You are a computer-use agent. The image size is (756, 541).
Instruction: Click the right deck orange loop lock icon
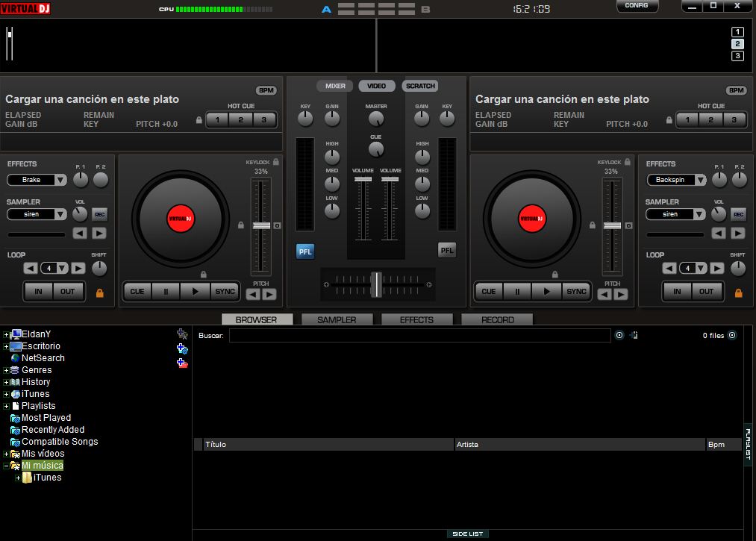(x=739, y=293)
